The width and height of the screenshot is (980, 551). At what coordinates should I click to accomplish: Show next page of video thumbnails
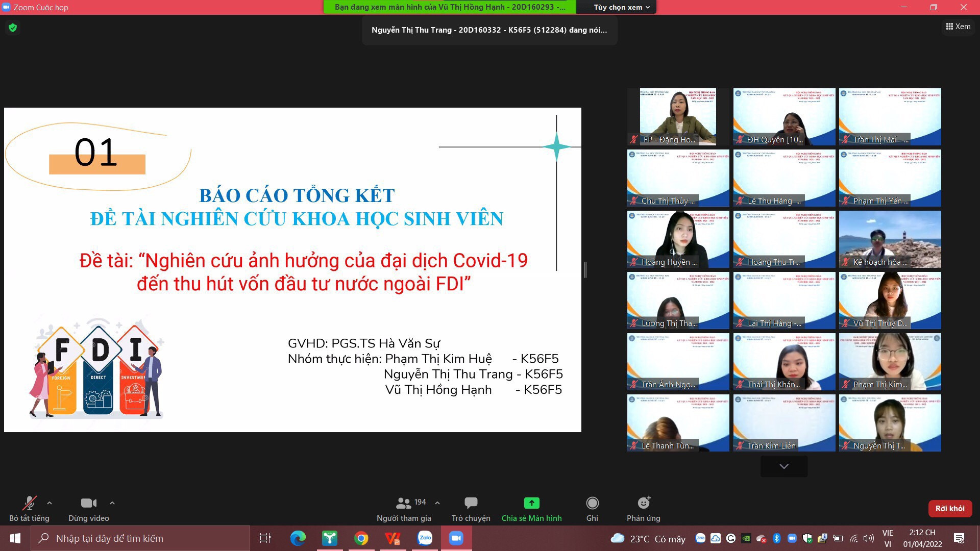coord(783,466)
